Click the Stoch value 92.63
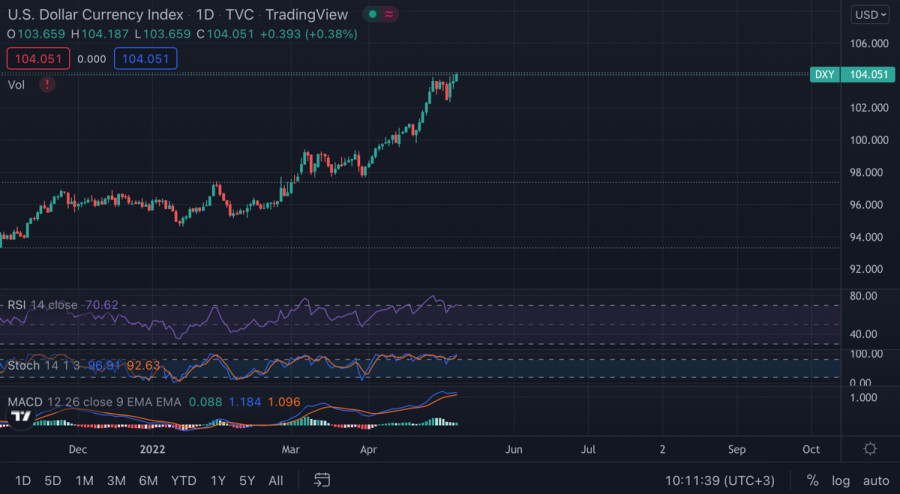This screenshot has width=900, height=494. [x=143, y=365]
